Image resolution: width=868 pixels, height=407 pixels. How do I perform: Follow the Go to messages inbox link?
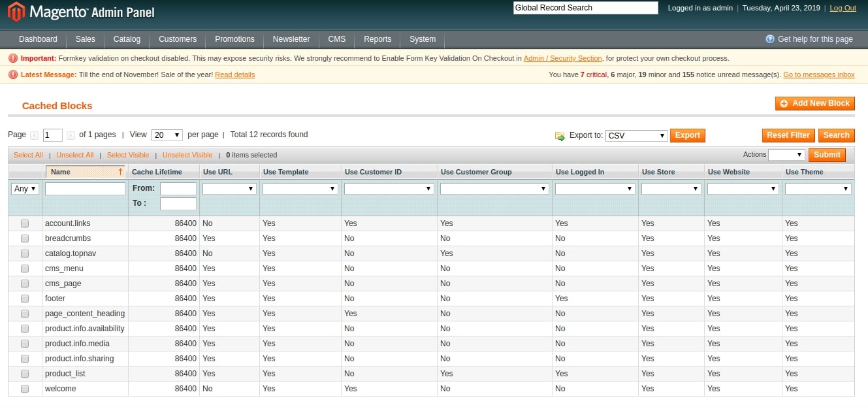pos(819,74)
